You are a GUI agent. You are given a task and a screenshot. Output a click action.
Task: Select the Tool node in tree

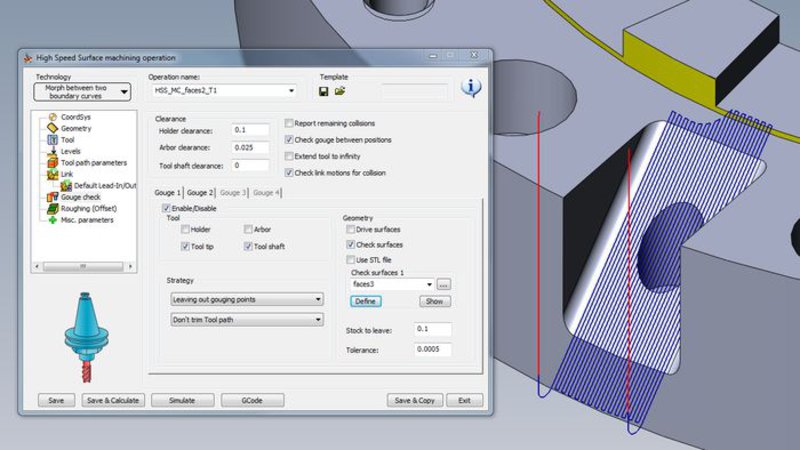point(67,141)
